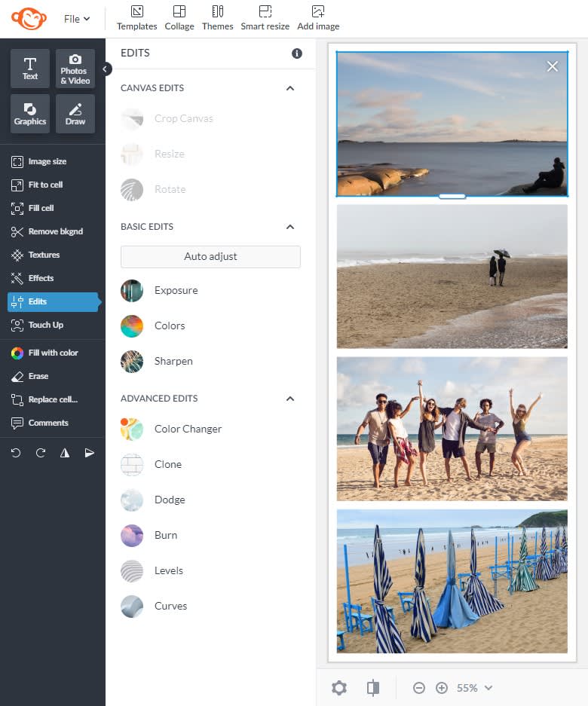Select the striped beach umbrellas photo
Image resolution: width=588 pixels, height=706 pixels.
452,581
